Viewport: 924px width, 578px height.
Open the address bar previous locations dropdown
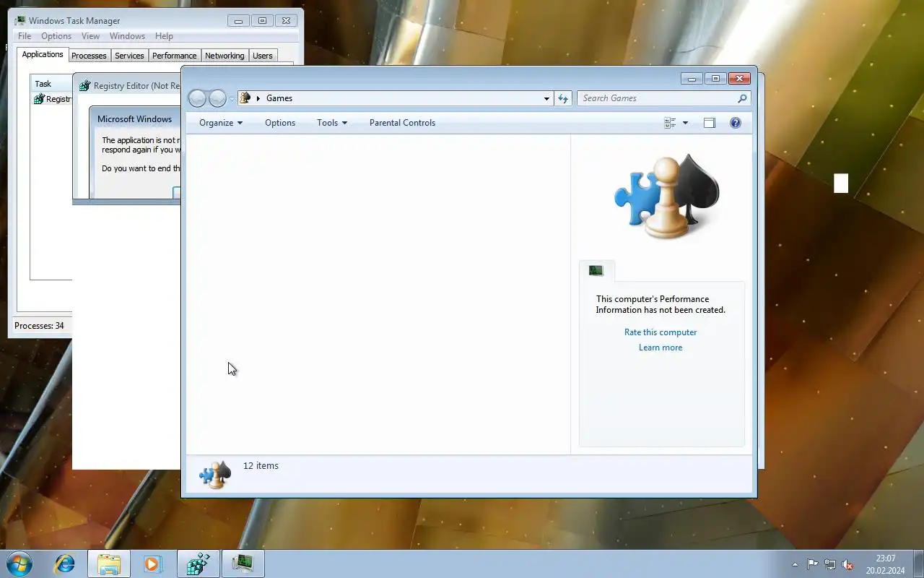(x=546, y=98)
